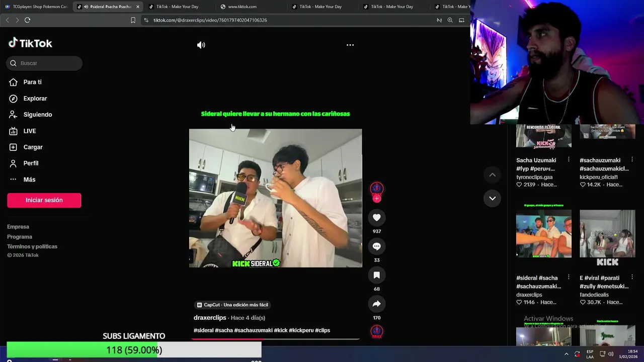The image size is (644, 362).
Task: Open browser zoom magnifier icon
Action: [450, 20]
